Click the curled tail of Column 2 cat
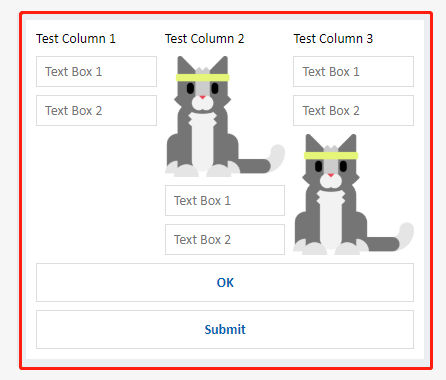 [x=277, y=157]
